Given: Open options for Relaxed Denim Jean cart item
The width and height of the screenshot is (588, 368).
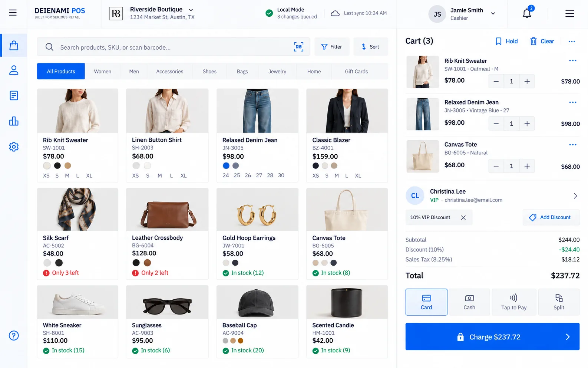Looking at the screenshot, I should click(572, 102).
